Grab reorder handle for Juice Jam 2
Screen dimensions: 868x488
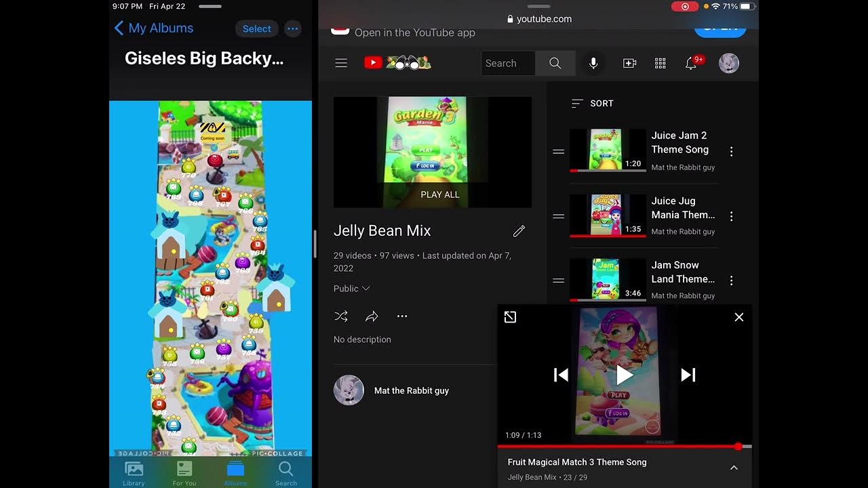point(559,151)
